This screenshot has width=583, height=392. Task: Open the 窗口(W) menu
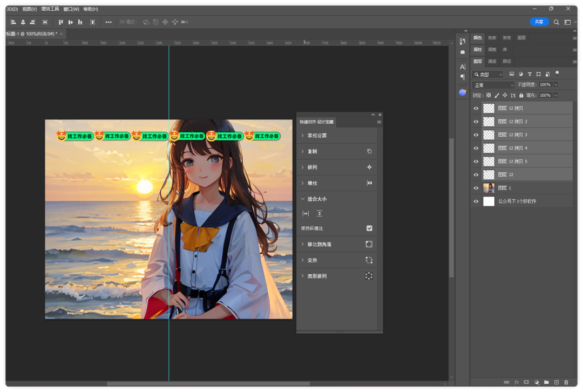[71, 9]
